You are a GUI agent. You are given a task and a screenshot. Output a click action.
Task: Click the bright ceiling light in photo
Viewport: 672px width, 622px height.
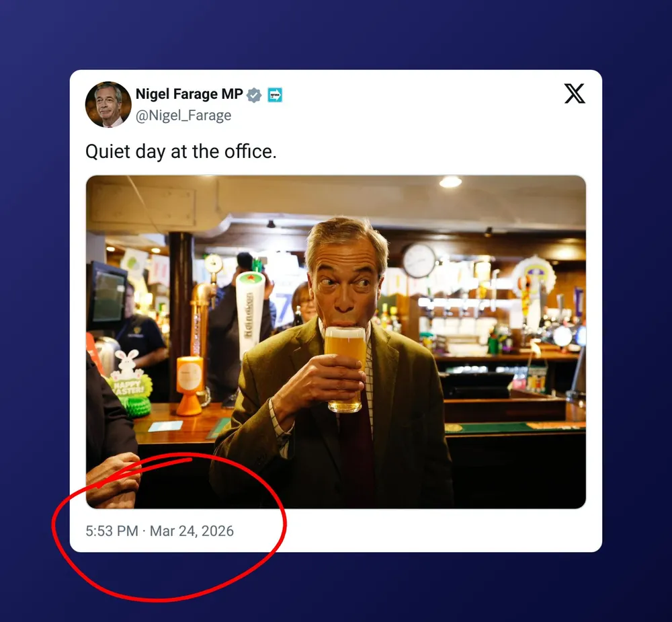click(x=450, y=182)
